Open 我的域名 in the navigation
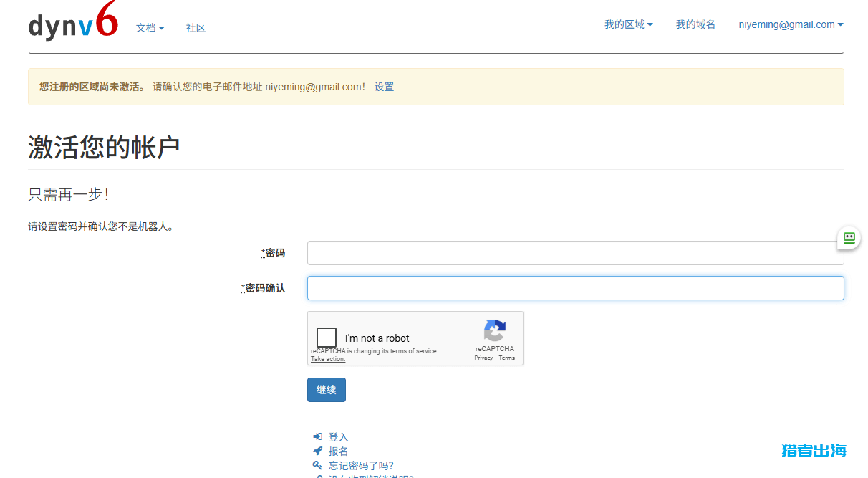Screen dimensions: 868x478 (x=695, y=24)
